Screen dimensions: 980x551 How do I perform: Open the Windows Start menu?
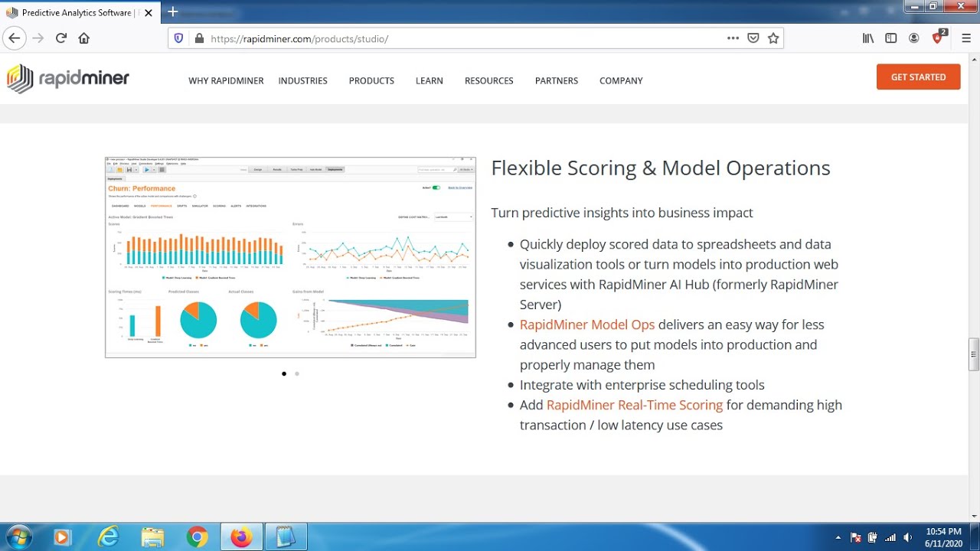18,537
